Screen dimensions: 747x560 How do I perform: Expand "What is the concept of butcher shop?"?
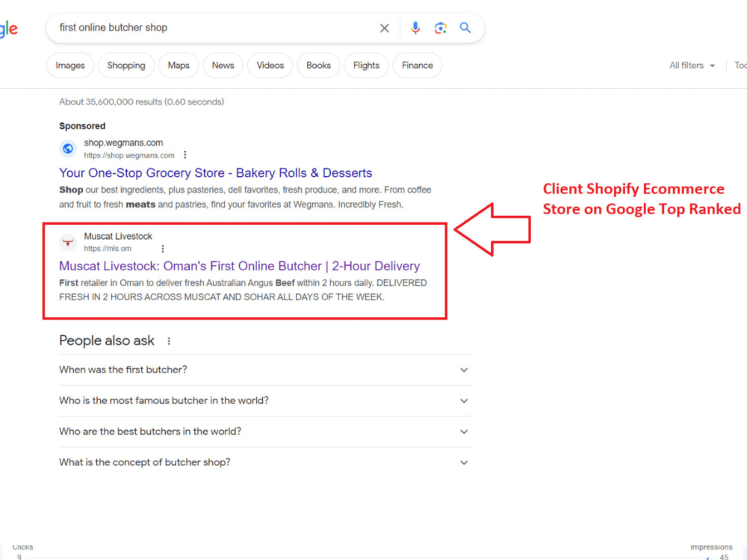(x=265, y=462)
